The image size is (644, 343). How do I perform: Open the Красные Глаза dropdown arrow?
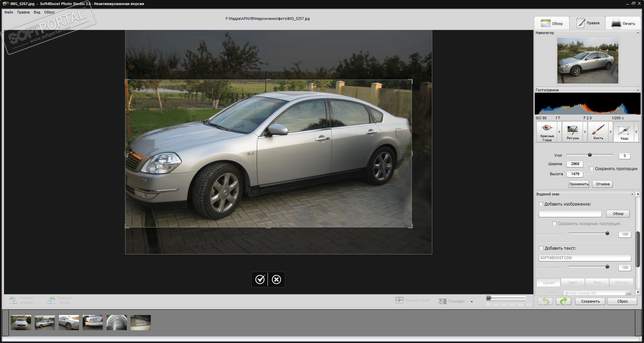(x=559, y=132)
